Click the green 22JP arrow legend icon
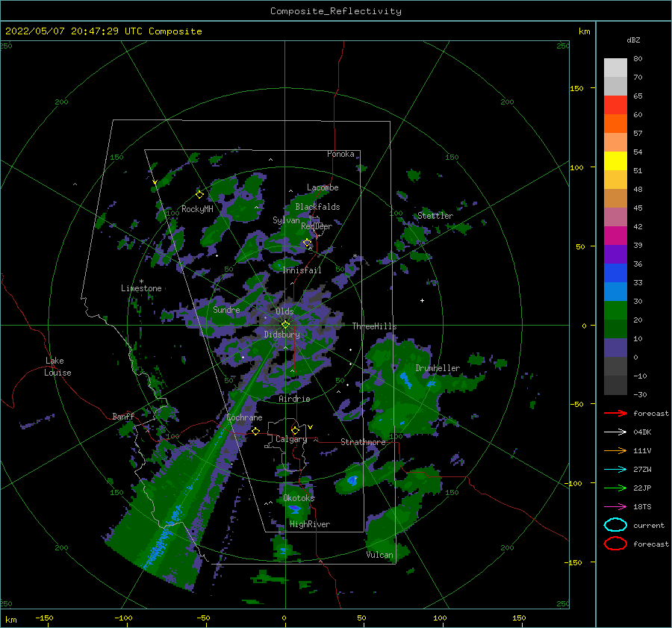The image size is (672, 628). click(615, 488)
